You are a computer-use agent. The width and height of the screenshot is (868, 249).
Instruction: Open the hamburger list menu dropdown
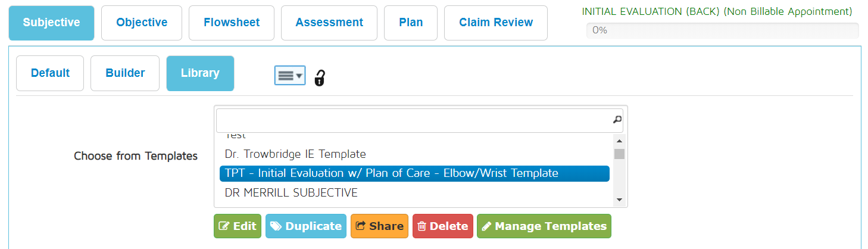click(x=290, y=76)
